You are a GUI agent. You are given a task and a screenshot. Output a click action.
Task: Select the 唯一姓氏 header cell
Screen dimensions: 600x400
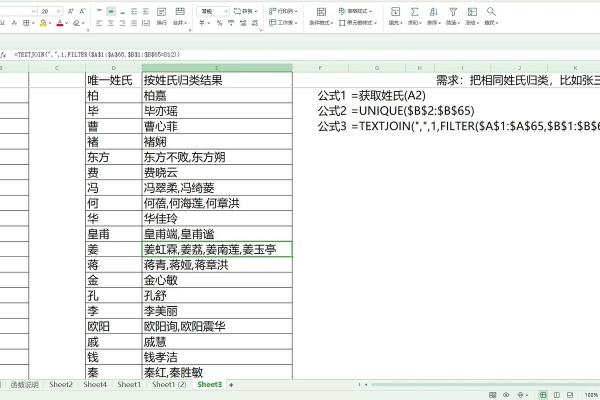pos(114,80)
